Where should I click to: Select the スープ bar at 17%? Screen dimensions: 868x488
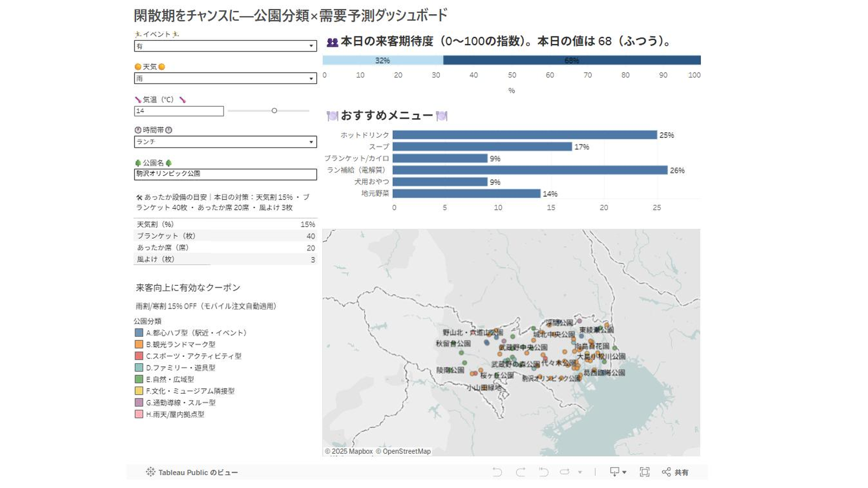point(482,146)
